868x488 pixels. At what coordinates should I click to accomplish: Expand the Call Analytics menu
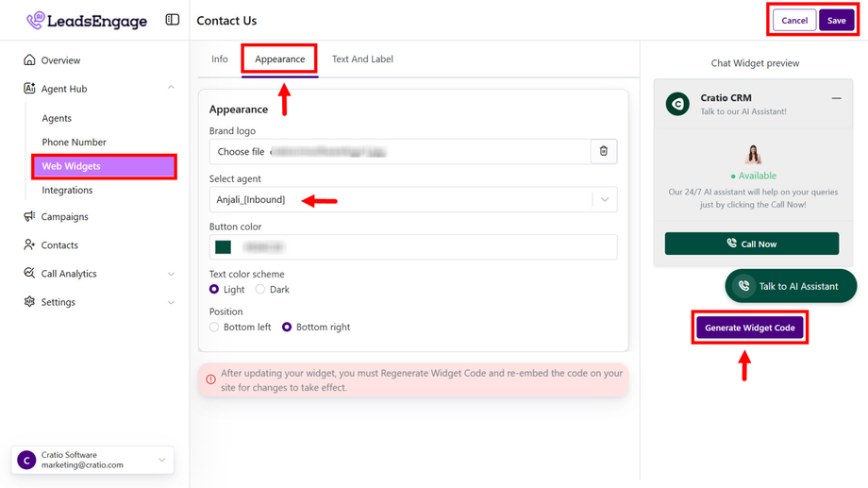click(171, 274)
